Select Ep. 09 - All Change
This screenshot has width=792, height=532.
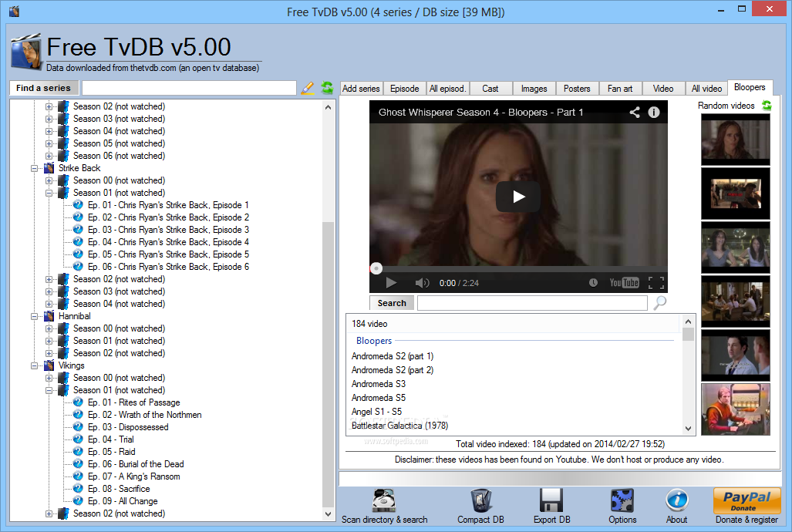[x=123, y=500]
